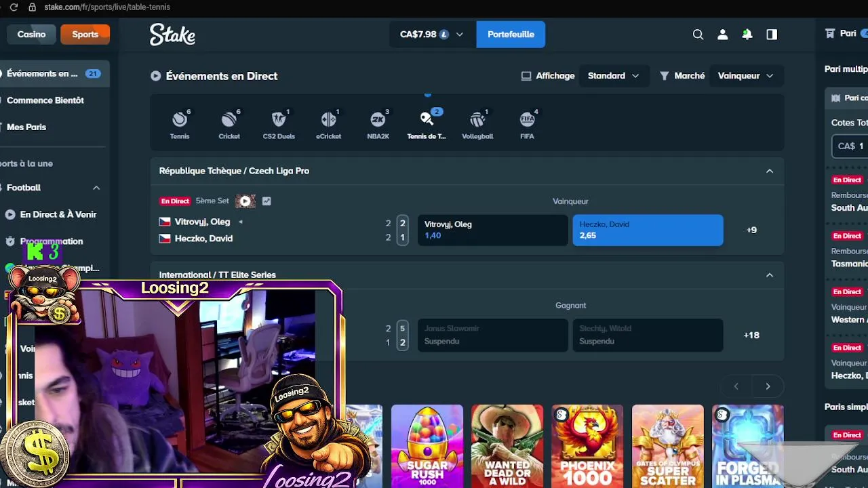Image resolution: width=868 pixels, height=488 pixels.
Task: Click the browser address bar URL
Action: click(x=107, y=7)
